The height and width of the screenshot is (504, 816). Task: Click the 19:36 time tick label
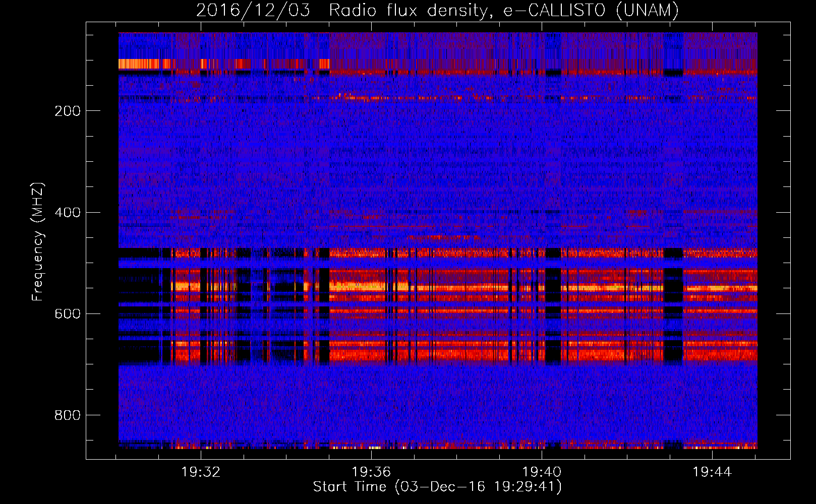(371, 472)
